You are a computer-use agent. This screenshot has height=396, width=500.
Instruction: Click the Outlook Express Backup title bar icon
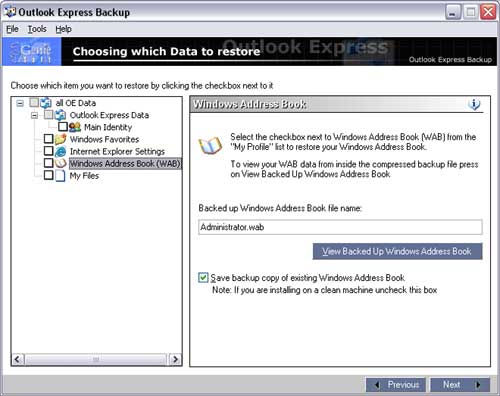[10, 12]
